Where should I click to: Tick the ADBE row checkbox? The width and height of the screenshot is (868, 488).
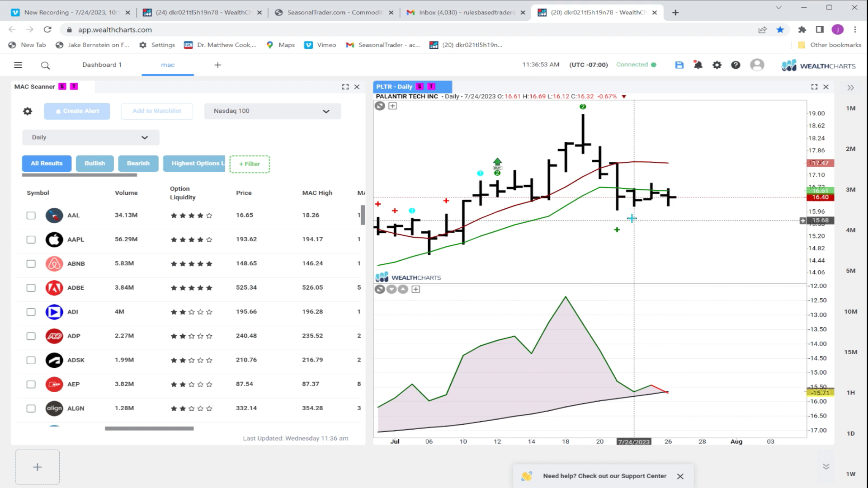(31, 288)
